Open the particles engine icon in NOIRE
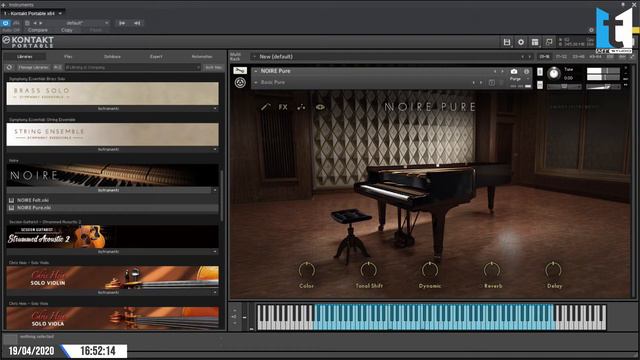The image size is (640, 360). pos(301,107)
